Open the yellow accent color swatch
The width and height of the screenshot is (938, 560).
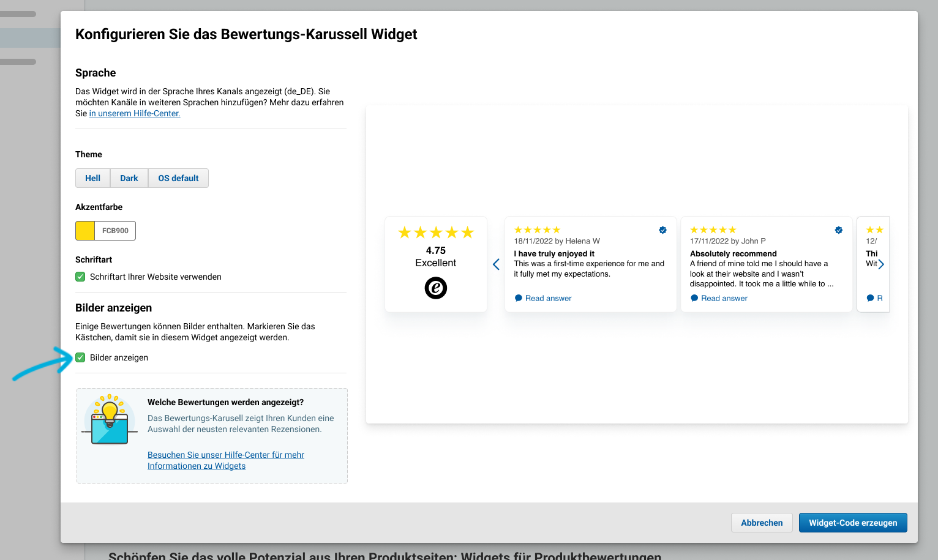[85, 231]
